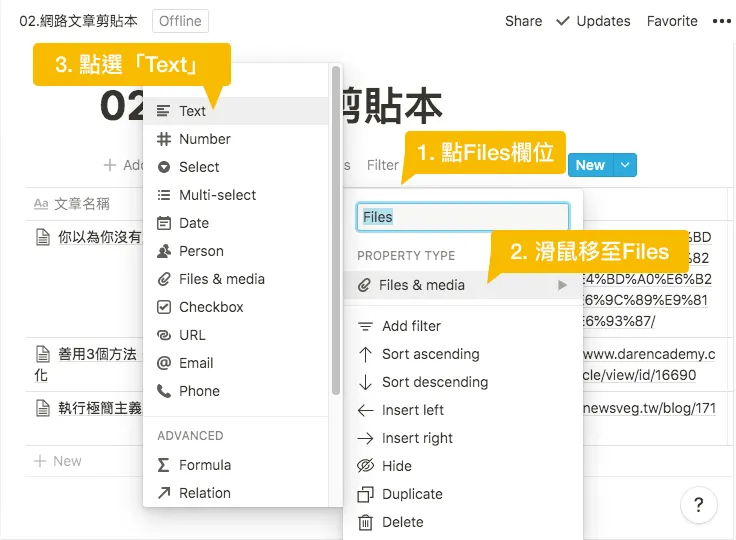Choose the Email property type
Image resolution: width=736 pixels, height=540 pixels.
[236, 363]
